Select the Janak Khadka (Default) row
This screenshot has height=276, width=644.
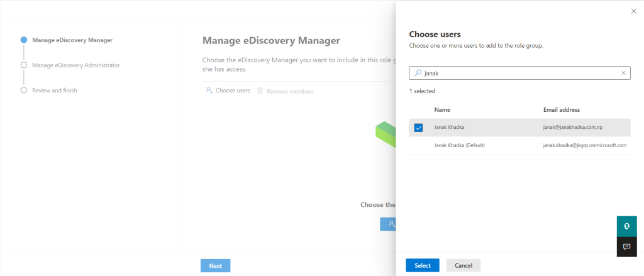(x=519, y=145)
